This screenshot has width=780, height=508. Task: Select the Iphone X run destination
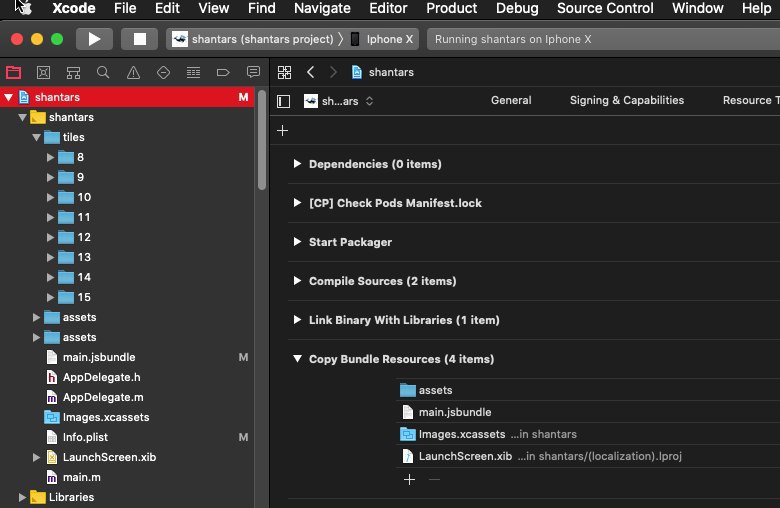382,39
